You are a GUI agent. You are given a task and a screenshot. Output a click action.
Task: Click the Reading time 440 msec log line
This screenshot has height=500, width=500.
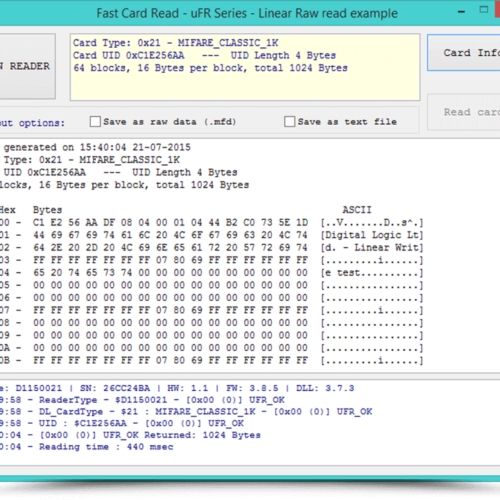[x=87, y=447]
